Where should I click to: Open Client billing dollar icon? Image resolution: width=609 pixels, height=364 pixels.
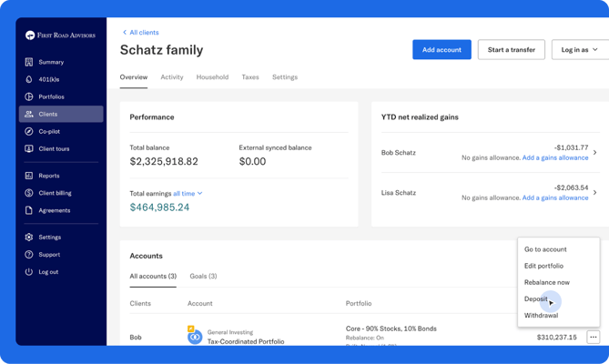29,193
